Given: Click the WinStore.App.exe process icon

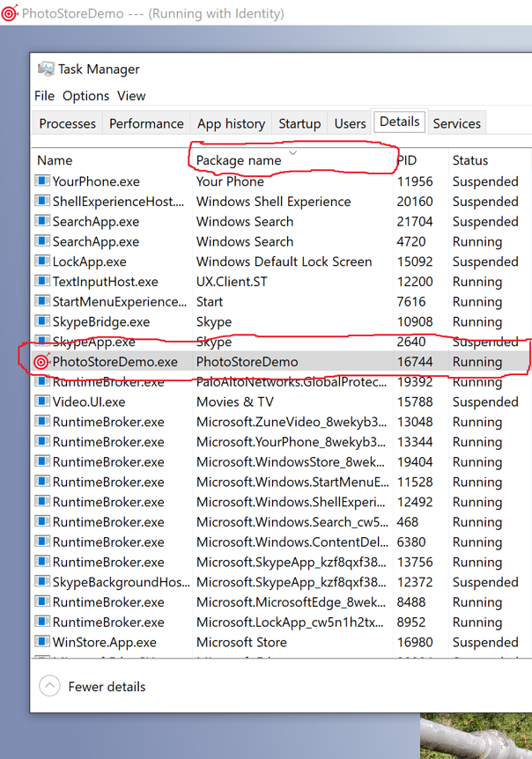Looking at the screenshot, I should (41, 642).
